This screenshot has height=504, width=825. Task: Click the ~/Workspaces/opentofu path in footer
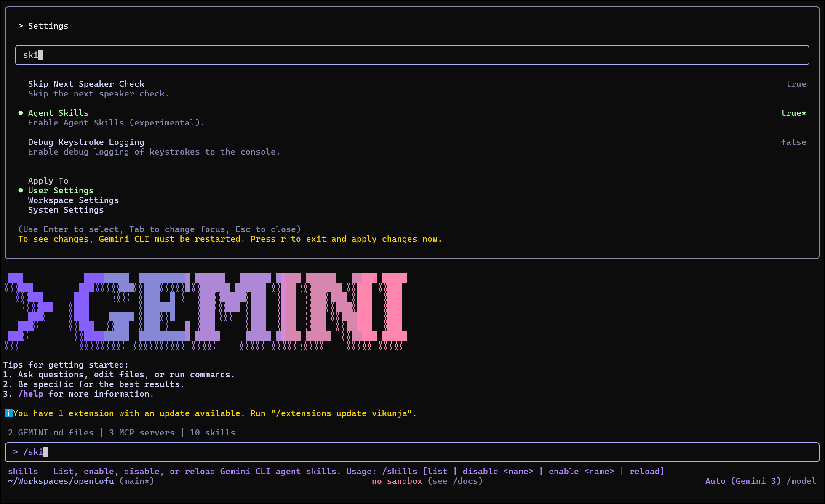(61, 481)
